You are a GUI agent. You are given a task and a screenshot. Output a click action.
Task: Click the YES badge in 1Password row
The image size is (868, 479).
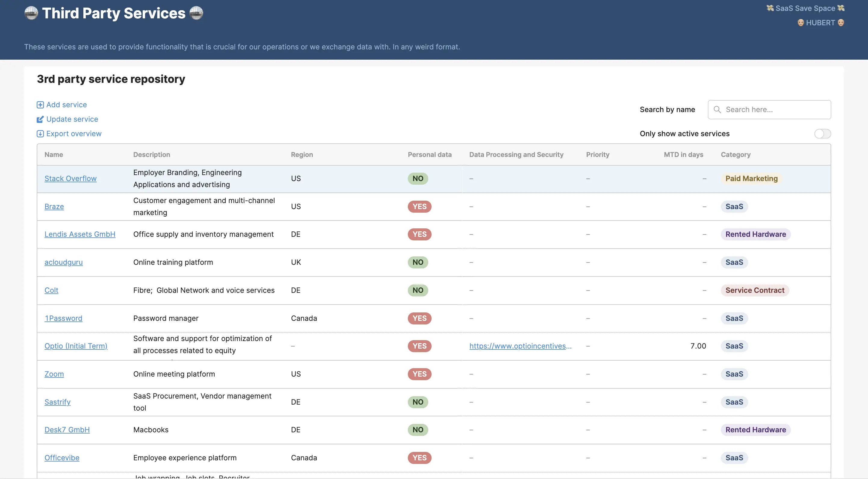pos(420,318)
